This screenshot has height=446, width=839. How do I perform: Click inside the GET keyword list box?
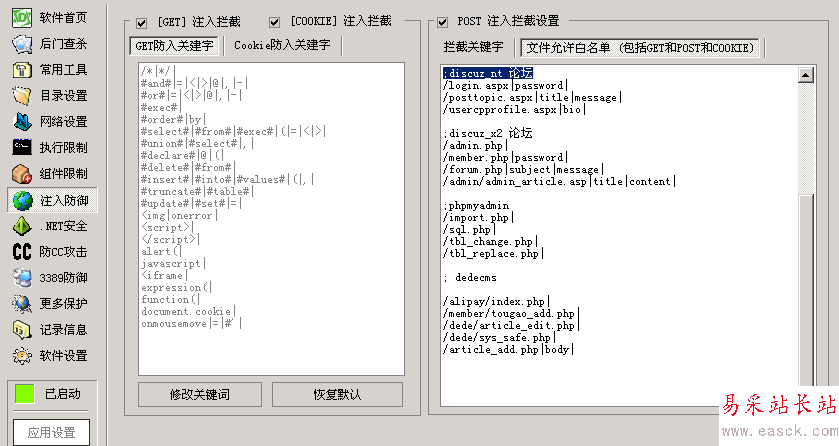tap(271, 219)
